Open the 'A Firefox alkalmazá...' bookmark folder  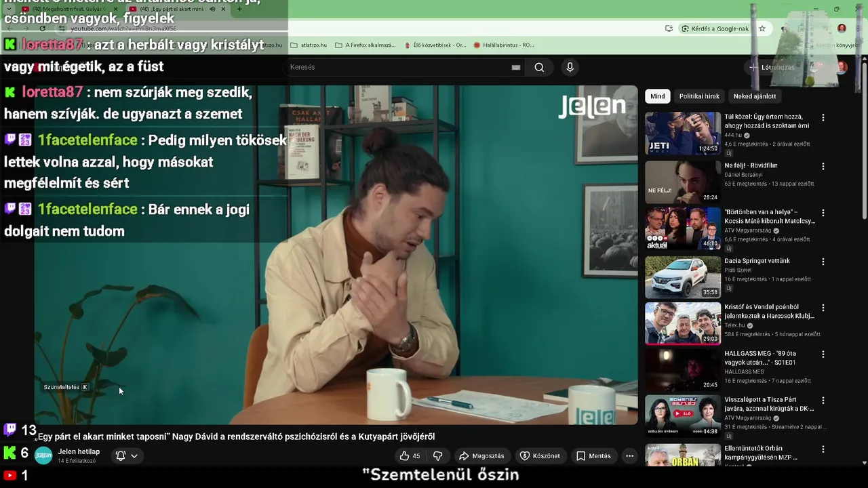point(366,45)
